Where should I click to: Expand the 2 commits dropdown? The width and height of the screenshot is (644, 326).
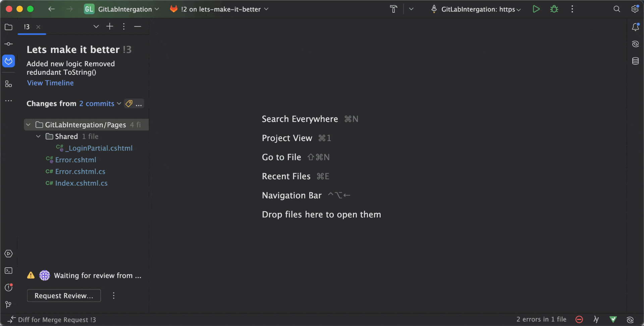pos(100,104)
